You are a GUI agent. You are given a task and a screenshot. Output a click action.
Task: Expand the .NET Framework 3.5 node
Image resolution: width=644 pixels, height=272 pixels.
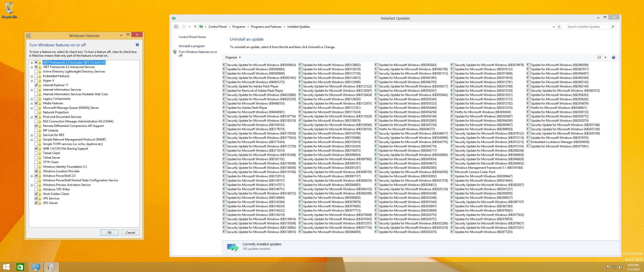(x=32, y=63)
